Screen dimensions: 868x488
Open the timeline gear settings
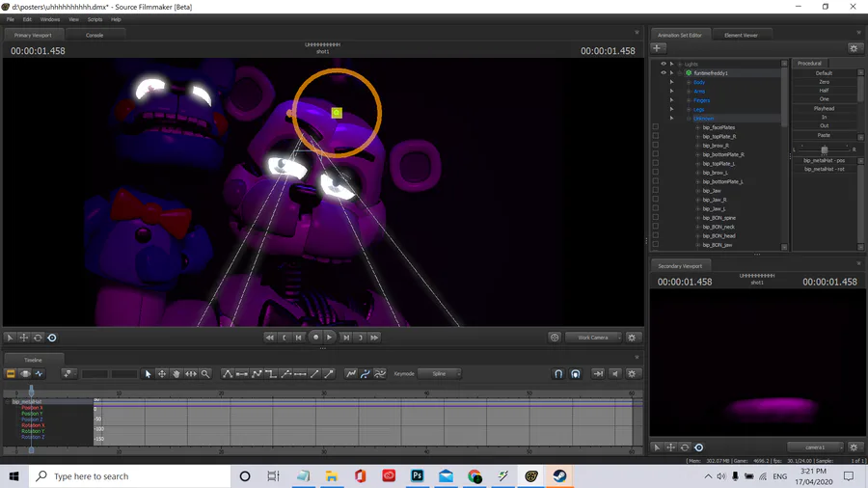tap(632, 374)
